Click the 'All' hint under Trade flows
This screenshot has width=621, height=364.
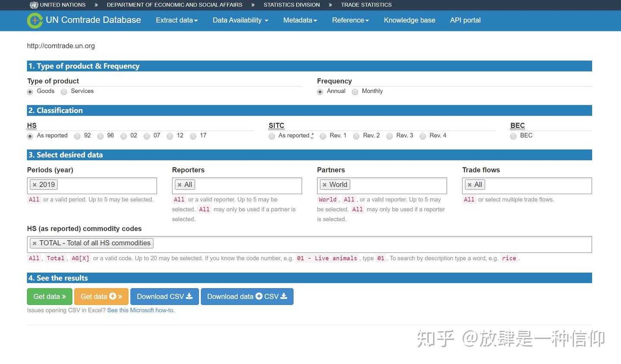(469, 200)
